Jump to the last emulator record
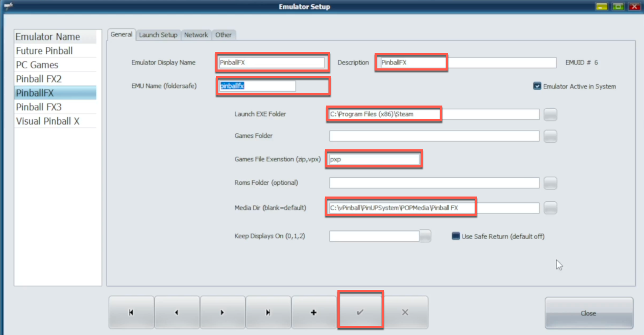644x335 pixels. 268,312
